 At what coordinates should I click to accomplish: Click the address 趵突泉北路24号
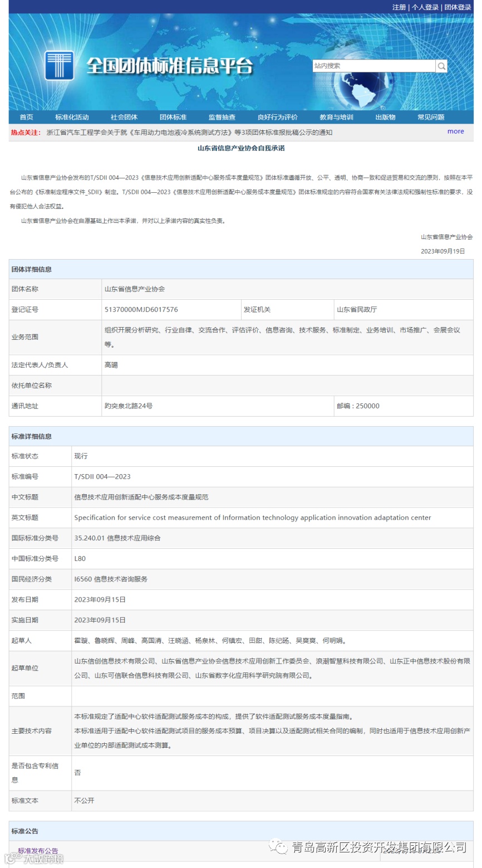(129, 406)
